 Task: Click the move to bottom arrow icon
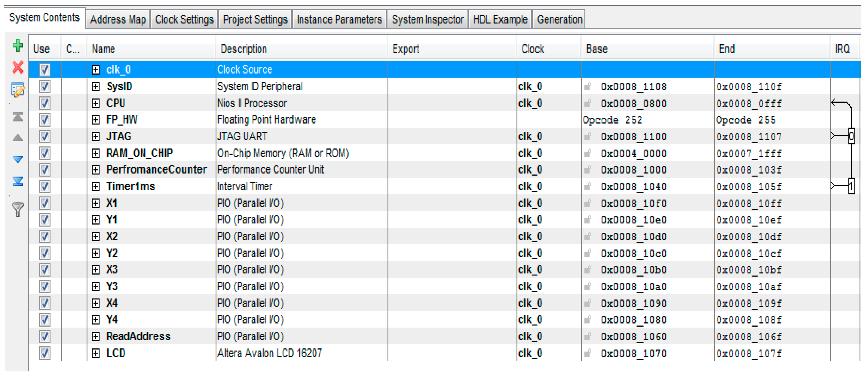[x=17, y=181]
